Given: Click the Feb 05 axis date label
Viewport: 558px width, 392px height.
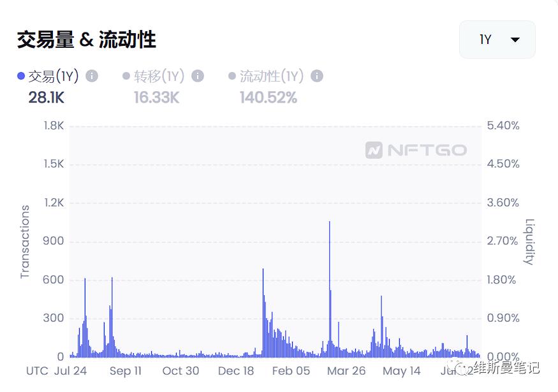Looking at the screenshot, I should [290, 370].
